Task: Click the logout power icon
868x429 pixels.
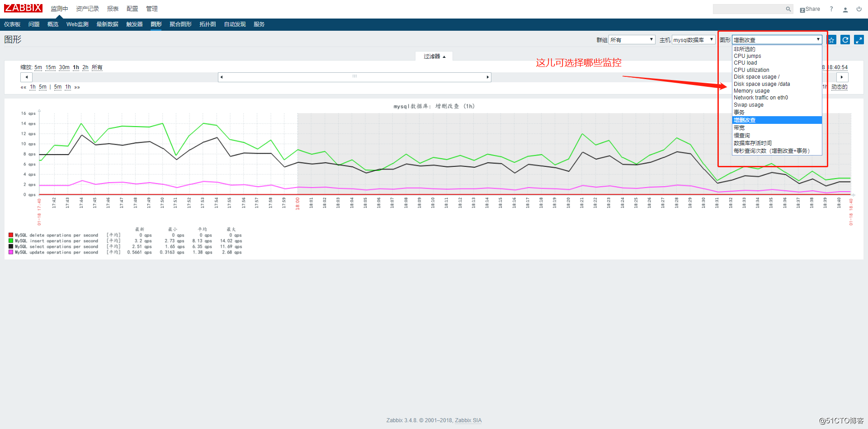Action: click(859, 9)
